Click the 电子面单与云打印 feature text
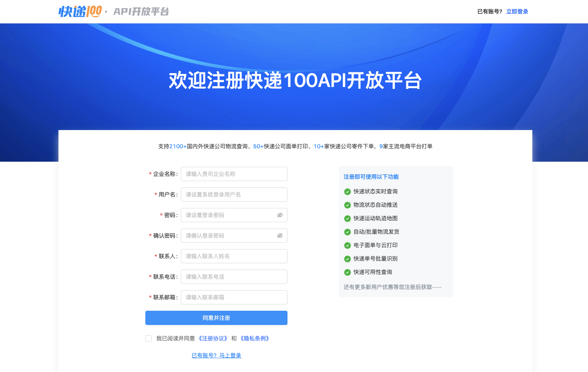 coord(376,245)
